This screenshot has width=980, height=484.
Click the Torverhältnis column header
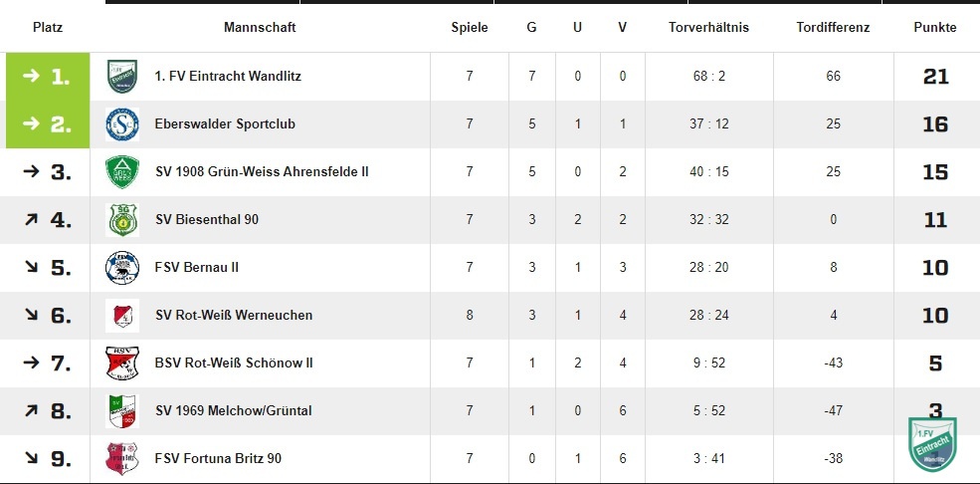(x=708, y=28)
